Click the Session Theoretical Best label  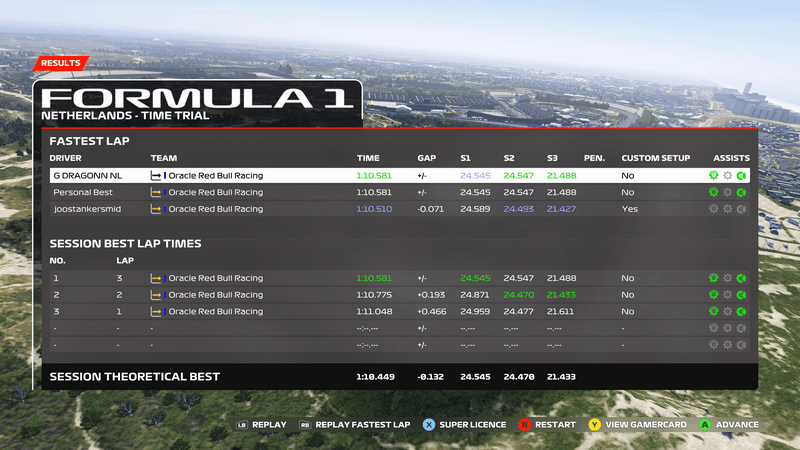pyautogui.click(x=135, y=377)
